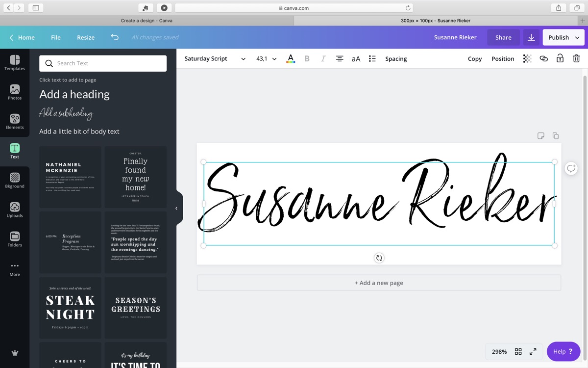This screenshot has height=368, width=588.
Task: Reload page in Safari
Action: pos(408,8)
